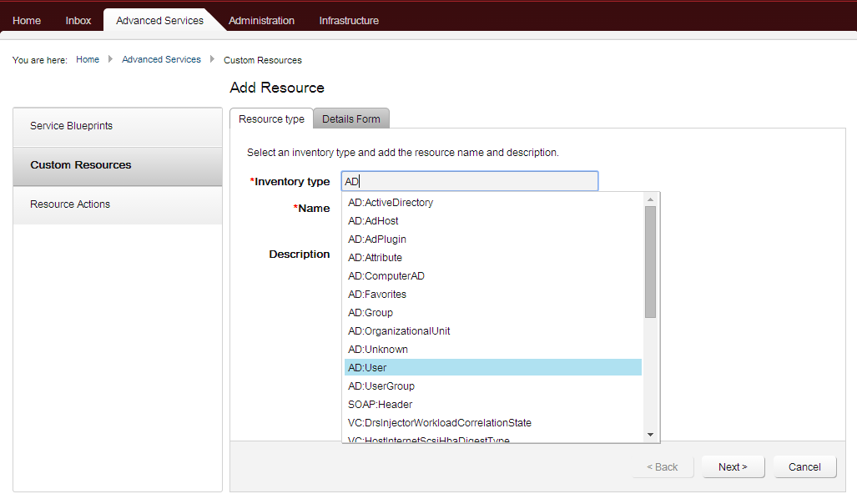Screen dimensions: 857x504
Task: Click the Next button
Action: 732,466
